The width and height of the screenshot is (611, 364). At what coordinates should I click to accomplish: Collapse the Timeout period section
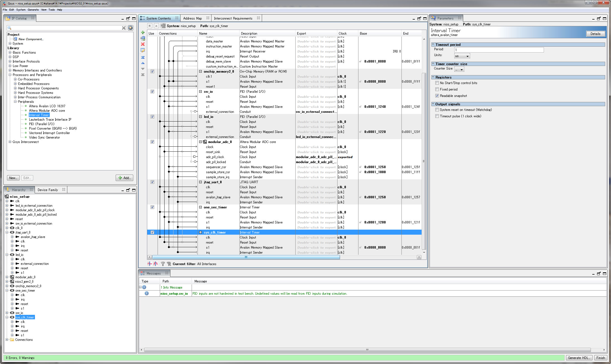point(433,44)
